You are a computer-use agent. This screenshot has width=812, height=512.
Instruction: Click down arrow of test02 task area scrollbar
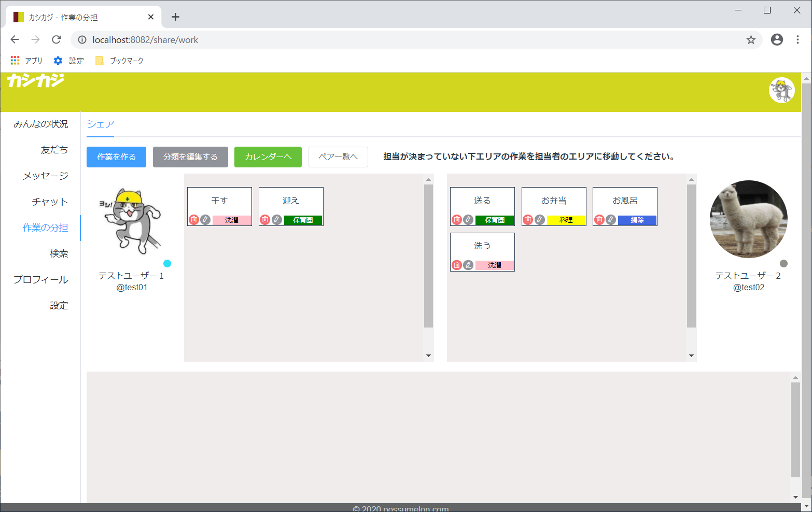pyautogui.click(x=691, y=355)
